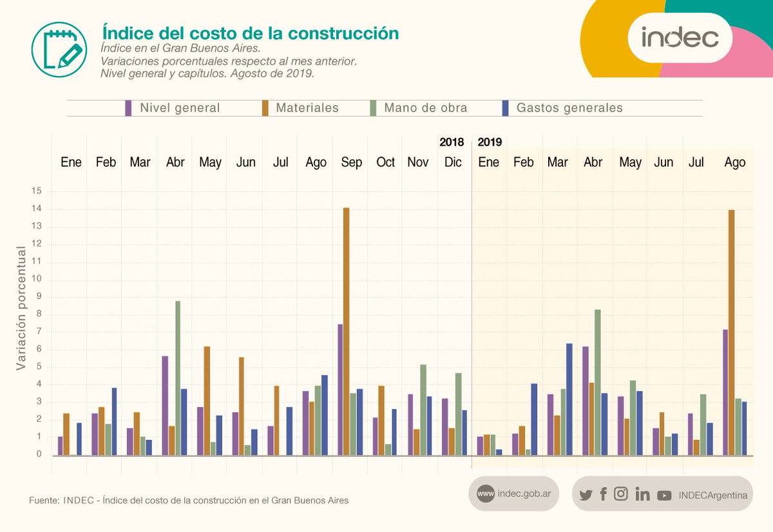Select the Gastos generales legend label
The width and height of the screenshot is (773, 532).
570,108
